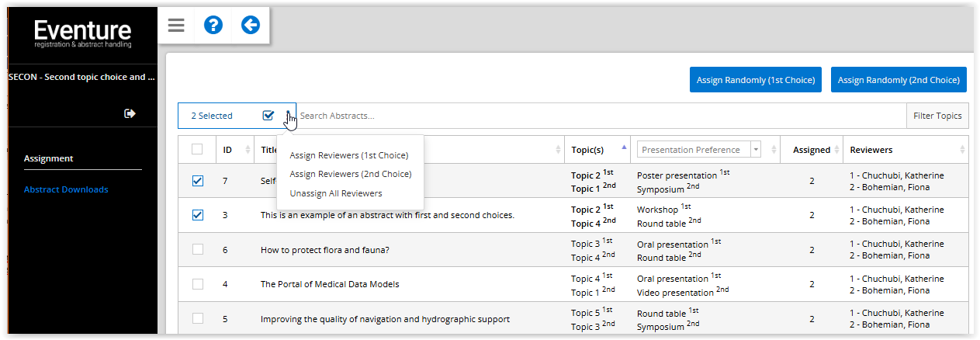Image resolution: width=980 pixels, height=340 pixels.
Task: Sort by Assigned column arrows
Action: click(x=836, y=150)
